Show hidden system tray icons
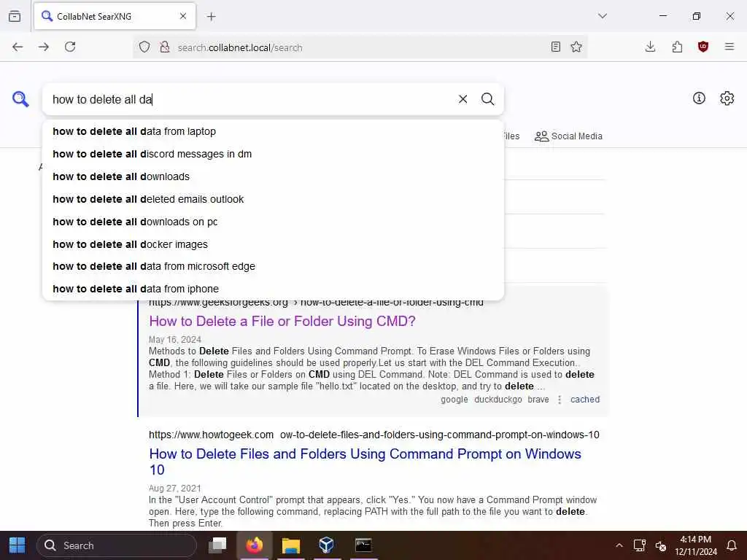This screenshot has width=747, height=560. coord(619,545)
